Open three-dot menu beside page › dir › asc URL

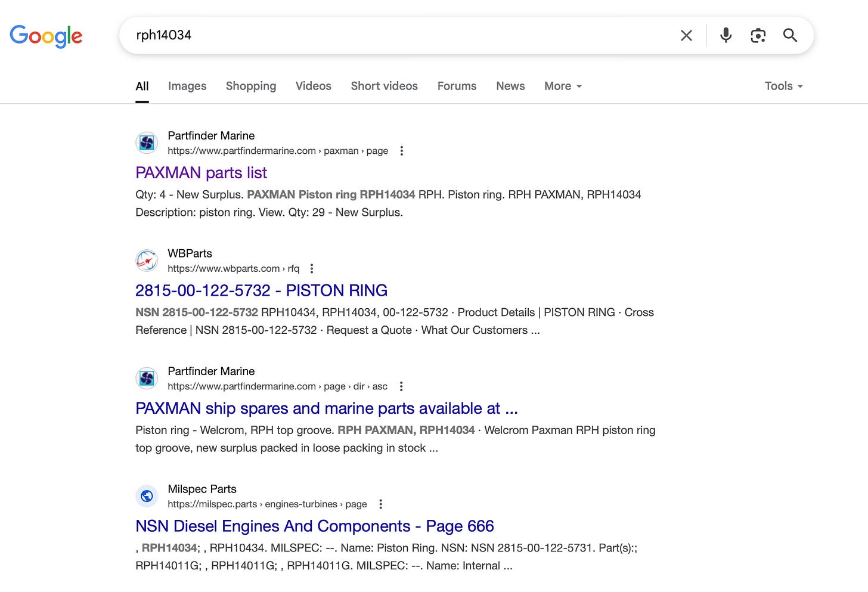[401, 386]
